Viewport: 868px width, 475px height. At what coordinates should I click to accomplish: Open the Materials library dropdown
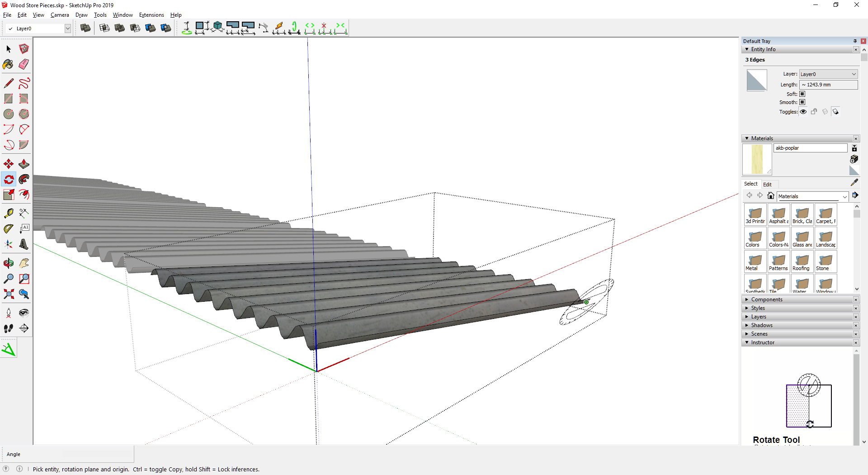(x=813, y=196)
